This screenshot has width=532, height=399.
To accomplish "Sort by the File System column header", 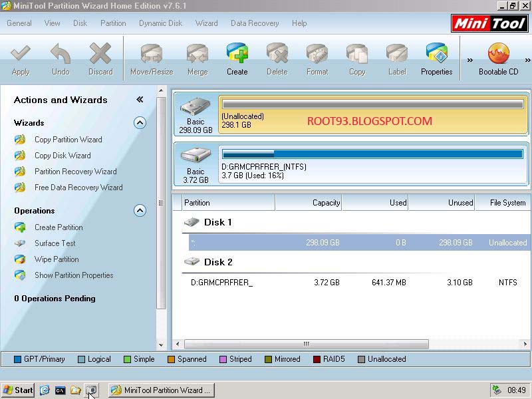I will pos(503,203).
